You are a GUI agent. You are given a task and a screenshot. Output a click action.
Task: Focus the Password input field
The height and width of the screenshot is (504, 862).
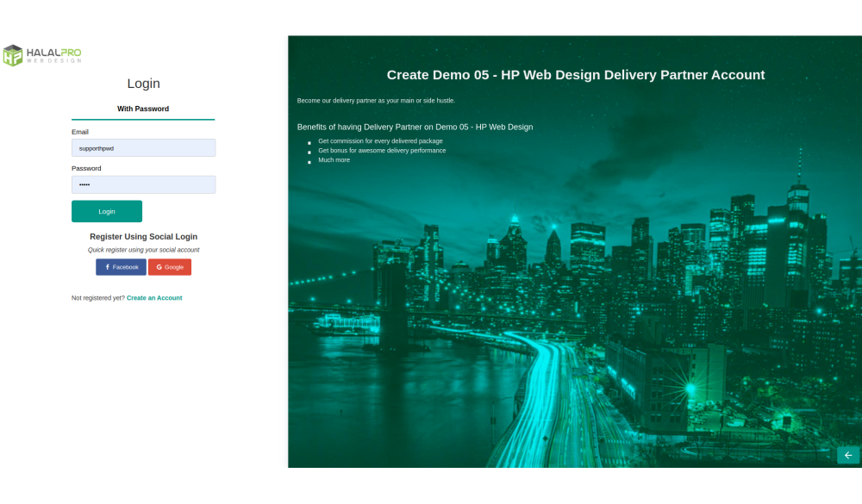(143, 184)
